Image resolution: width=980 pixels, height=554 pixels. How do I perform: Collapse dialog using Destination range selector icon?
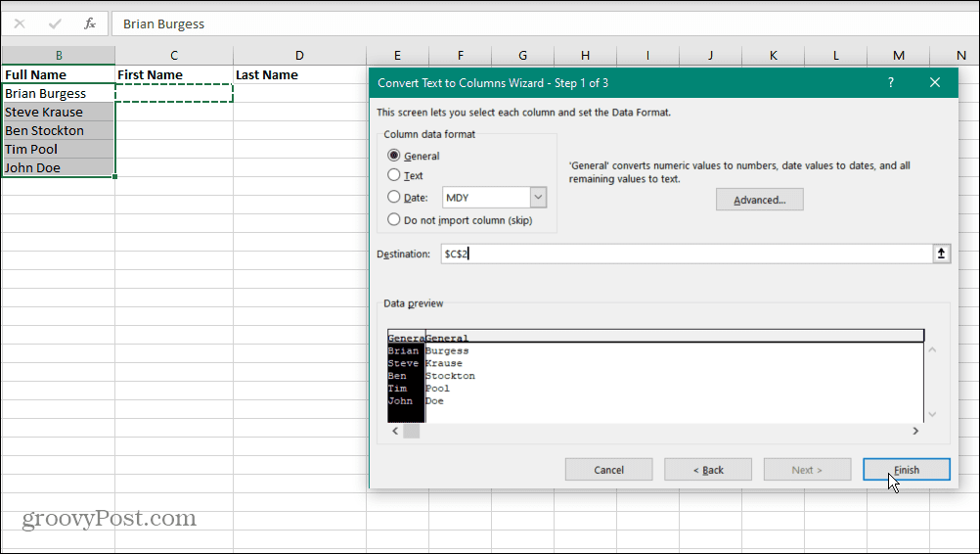tap(941, 254)
